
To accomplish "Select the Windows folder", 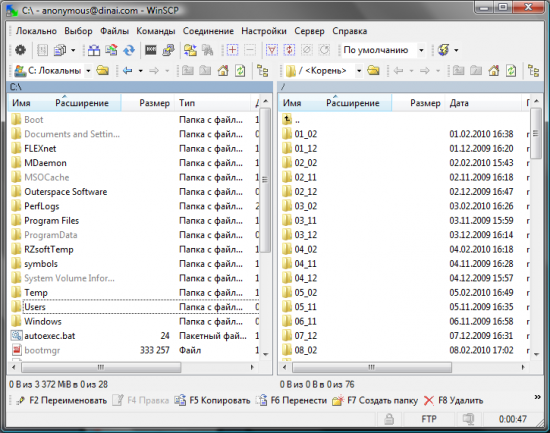I will [x=43, y=321].
